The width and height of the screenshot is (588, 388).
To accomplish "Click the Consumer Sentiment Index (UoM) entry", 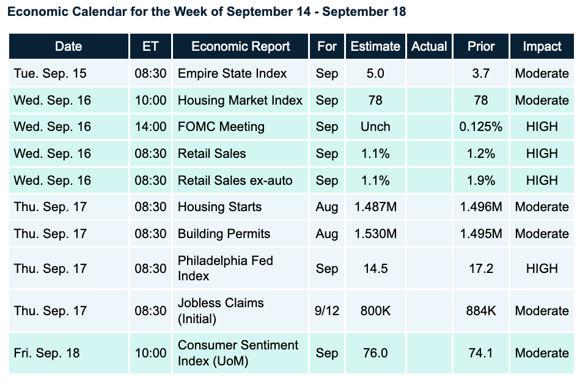I will (x=238, y=353).
